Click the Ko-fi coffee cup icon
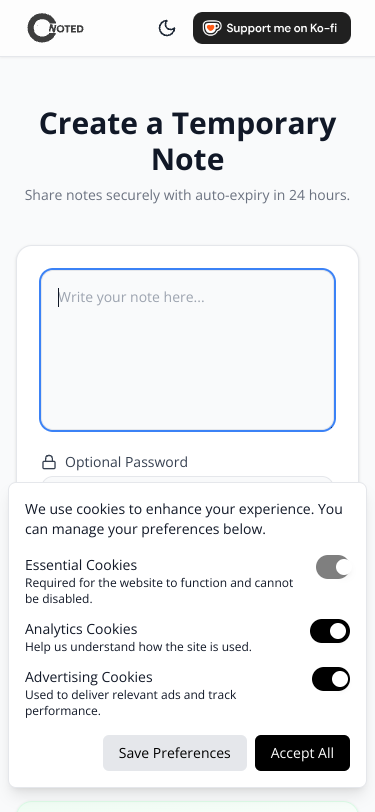The height and width of the screenshot is (812, 375). tap(212, 28)
